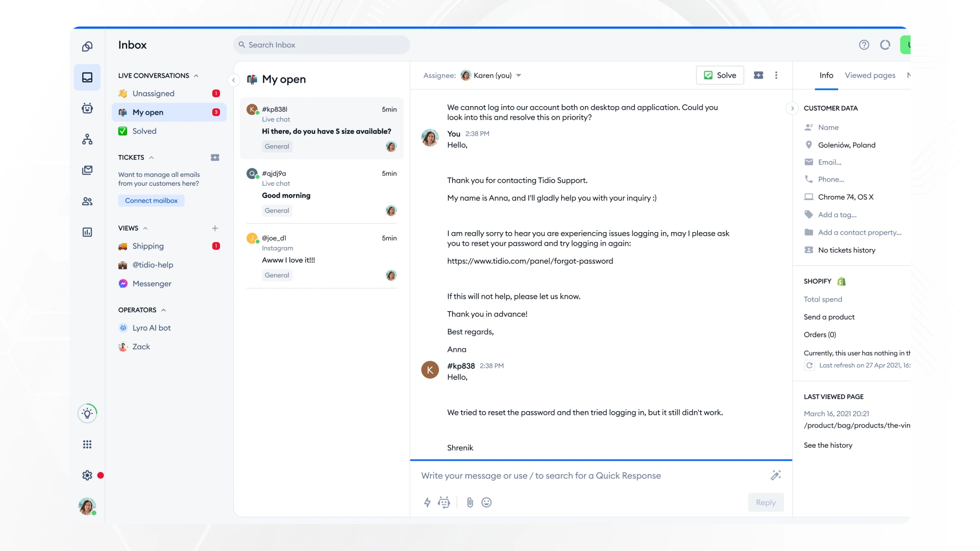Click the quick response lightning icon
Screen dimensions: 980x551
[x=427, y=503]
